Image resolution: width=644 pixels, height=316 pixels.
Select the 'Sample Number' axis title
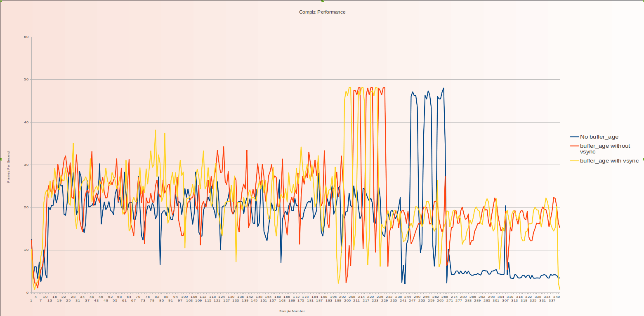coord(292,311)
